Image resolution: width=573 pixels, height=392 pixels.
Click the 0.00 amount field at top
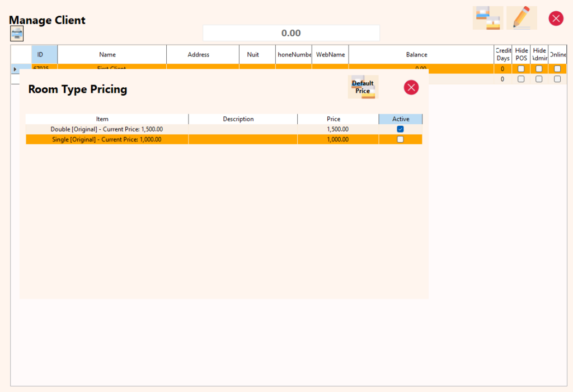[x=291, y=33]
